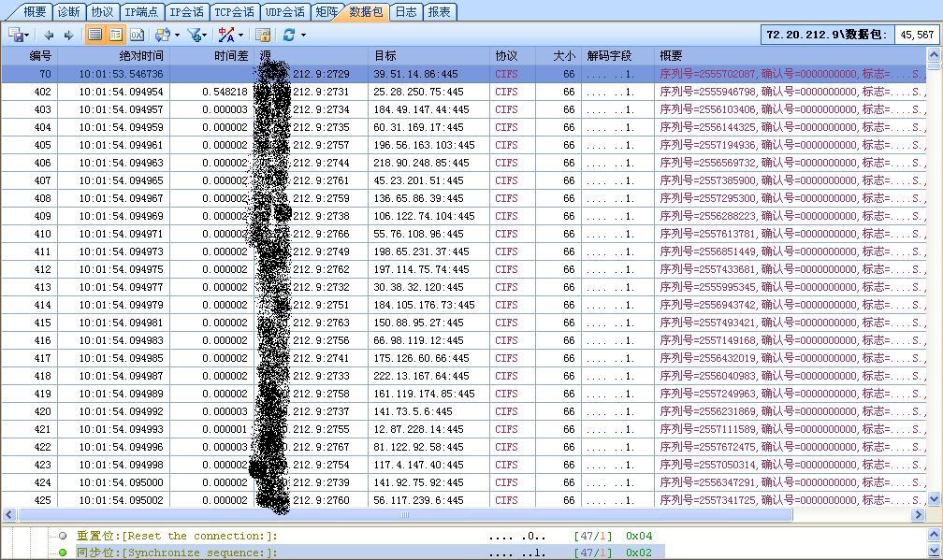Toggle the packet list view button
943x560 pixels.
[x=94, y=35]
